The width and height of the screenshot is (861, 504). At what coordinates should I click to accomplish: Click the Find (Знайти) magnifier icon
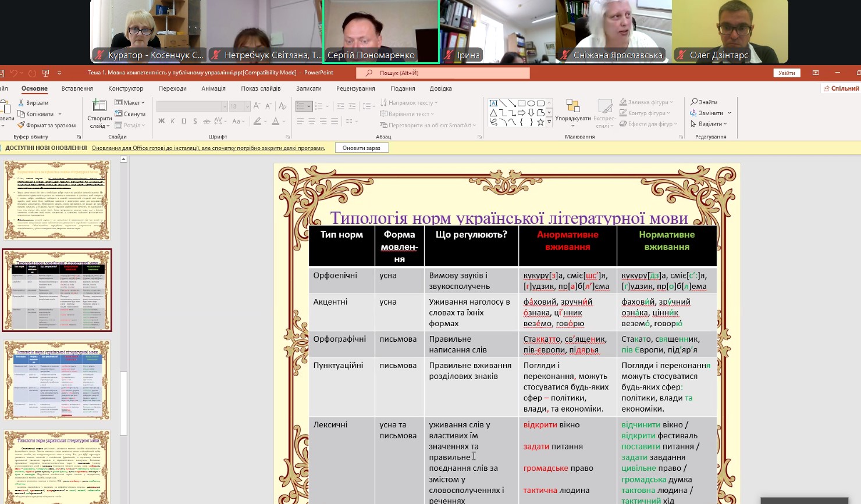[693, 102]
